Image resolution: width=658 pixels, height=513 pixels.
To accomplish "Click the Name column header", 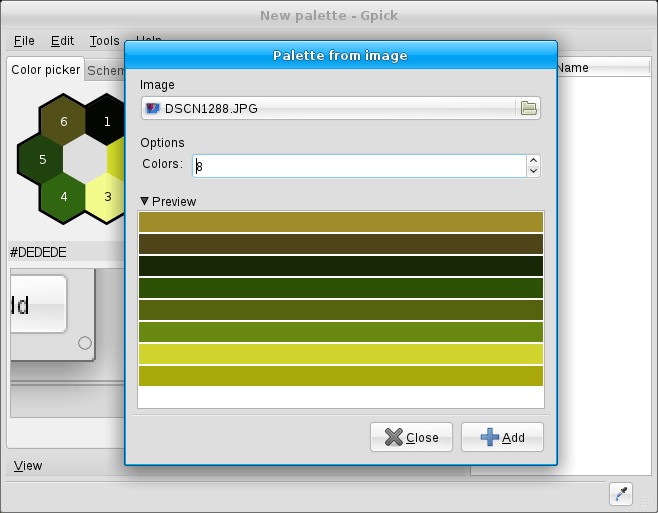I will point(603,68).
